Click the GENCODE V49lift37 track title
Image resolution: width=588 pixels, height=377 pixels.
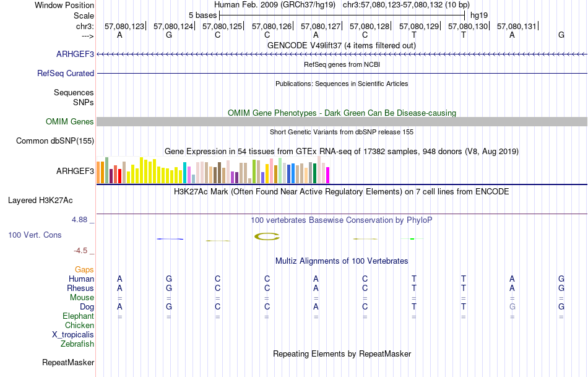coord(342,45)
